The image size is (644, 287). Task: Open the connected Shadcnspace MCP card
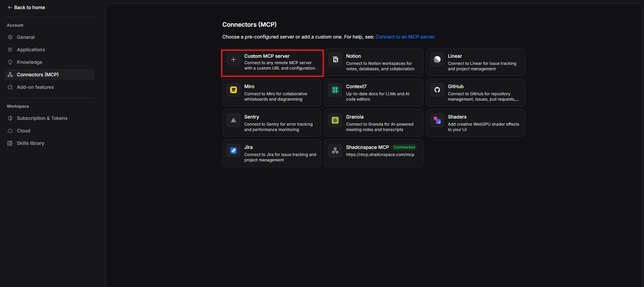point(374,153)
